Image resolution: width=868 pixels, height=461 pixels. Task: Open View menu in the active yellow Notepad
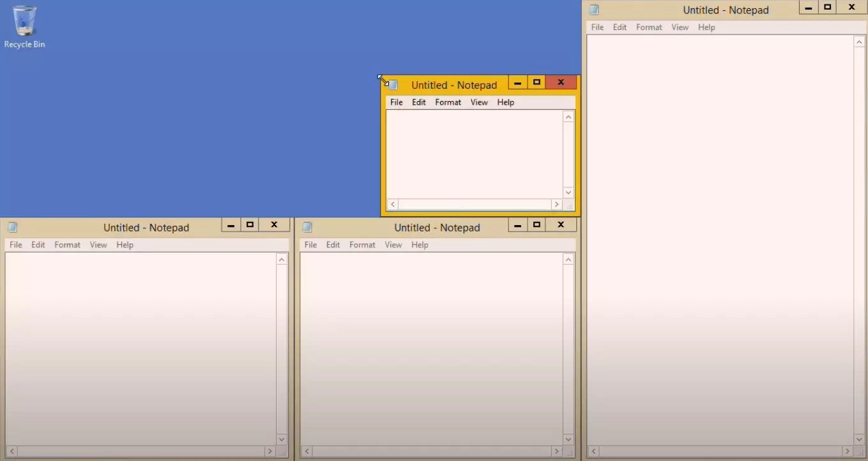(479, 102)
